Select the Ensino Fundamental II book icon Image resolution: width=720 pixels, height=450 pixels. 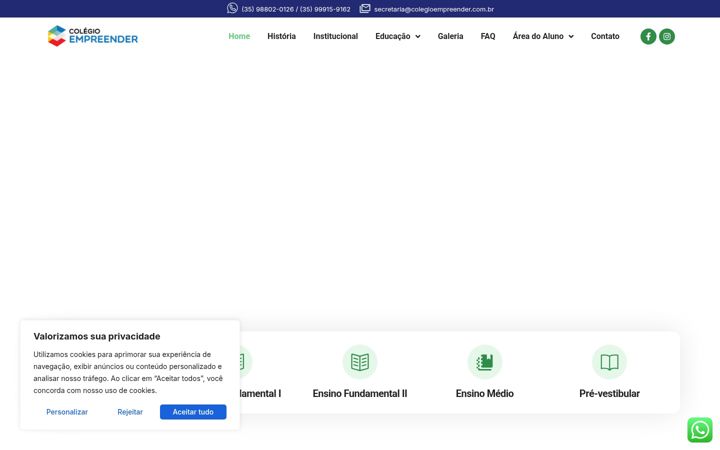(x=360, y=362)
